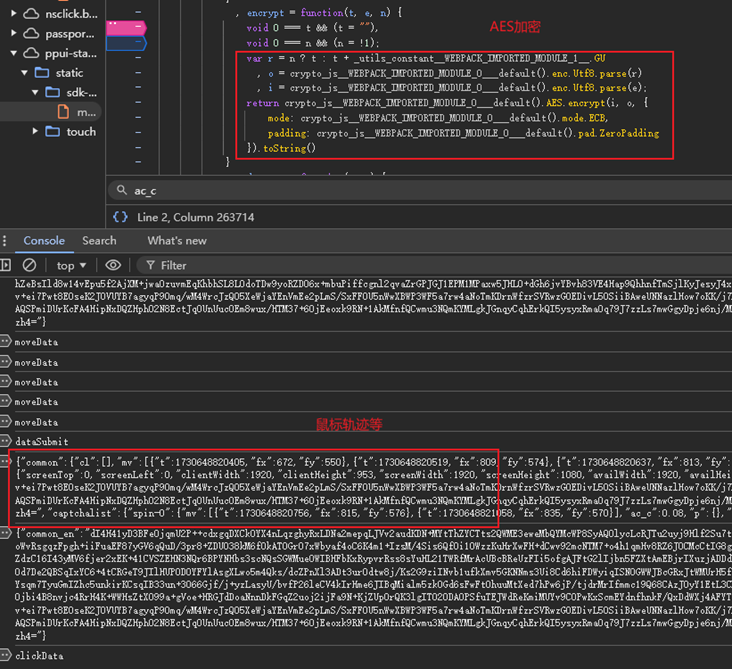Screen dimensions: 732x669
Task: Clear the console log
Action: click(x=29, y=265)
